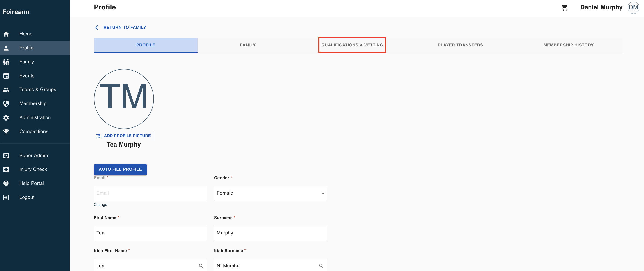Viewport: 644px width, 271px height.
Task: Select Logout in the sidebar menu
Action: [x=35, y=198]
